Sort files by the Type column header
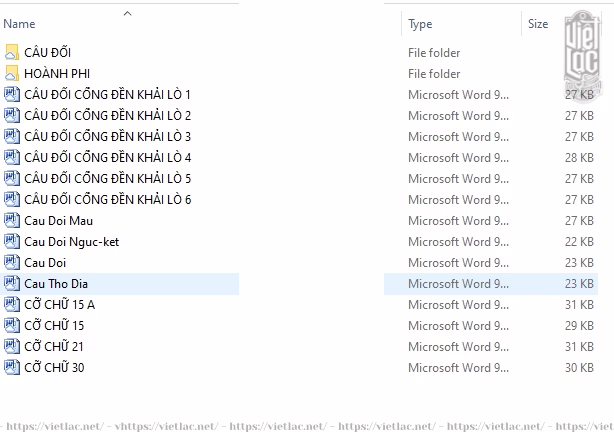 (x=420, y=24)
